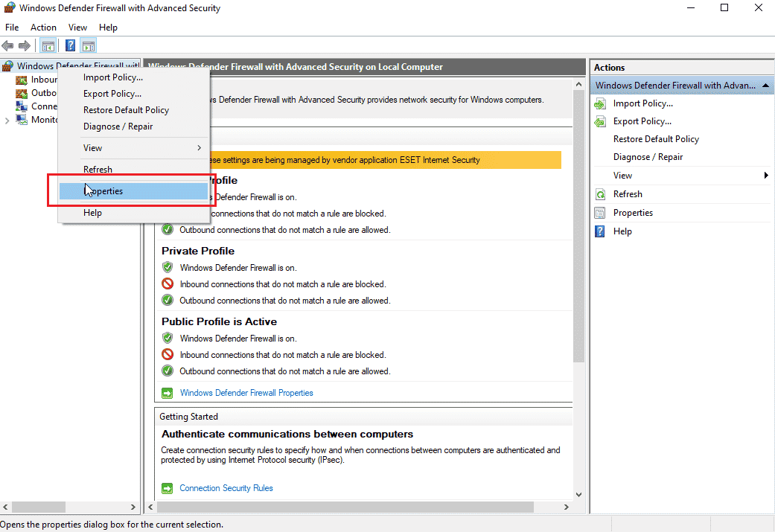This screenshot has height=532, width=775.
Task: Toggle the Show/Hide Console Tree toolbar icon
Action: [48, 46]
